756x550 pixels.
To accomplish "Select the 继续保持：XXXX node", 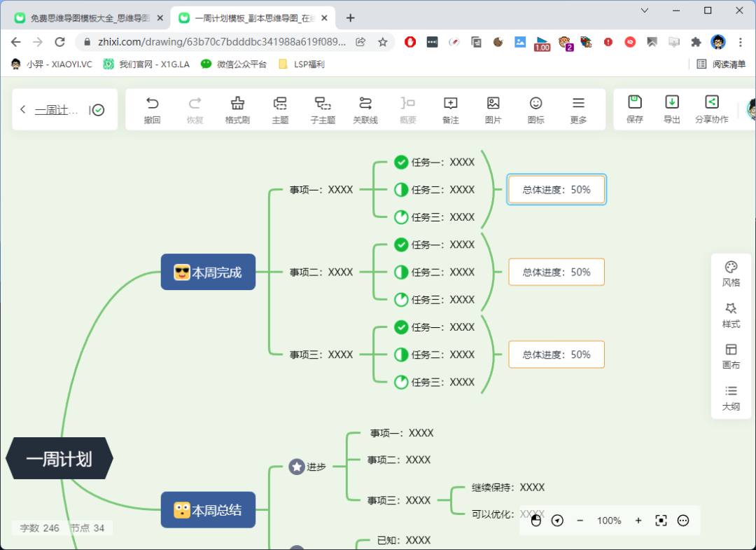I will pos(508,487).
